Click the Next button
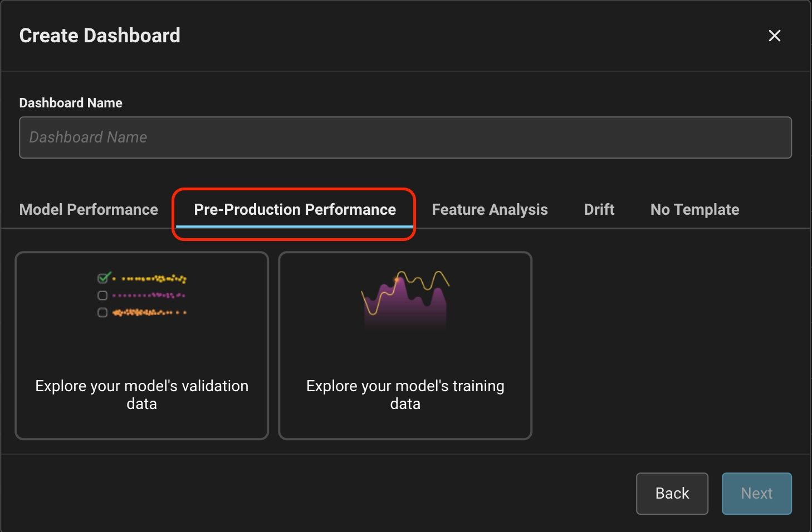Viewport: 812px width, 532px height. 756,494
